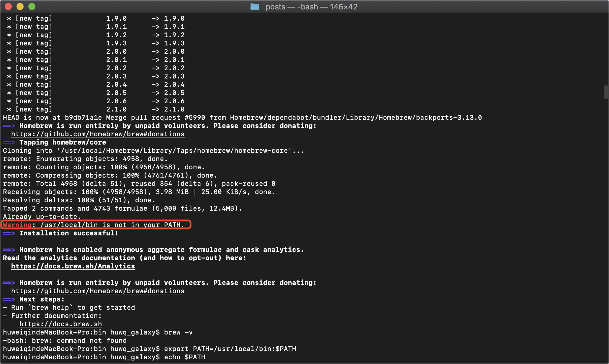This screenshot has width=609, height=364.
Task: Click the PATH warning line
Action: [93, 225]
